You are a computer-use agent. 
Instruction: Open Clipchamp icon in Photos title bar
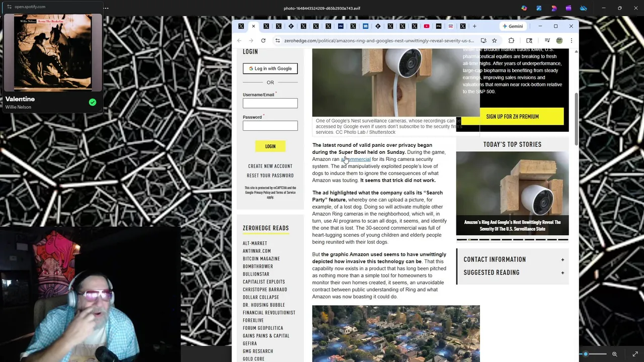pos(569,8)
